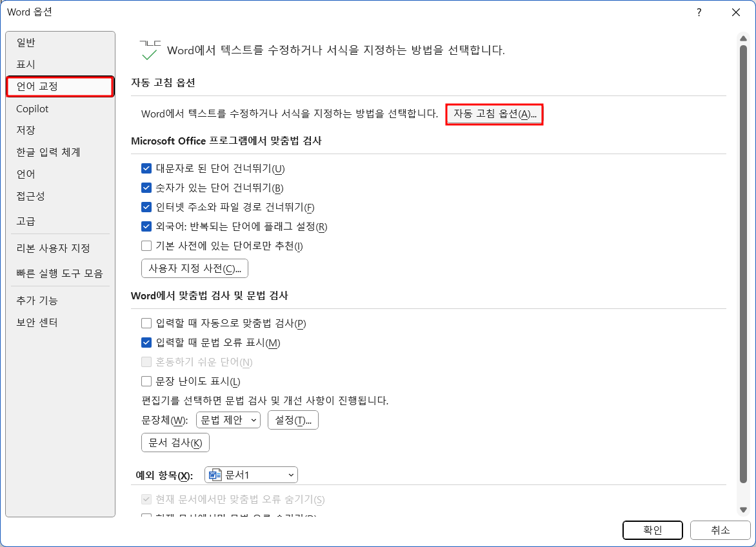Select the 언어 교정 category
The height and width of the screenshot is (547, 756).
[x=60, y=86]
